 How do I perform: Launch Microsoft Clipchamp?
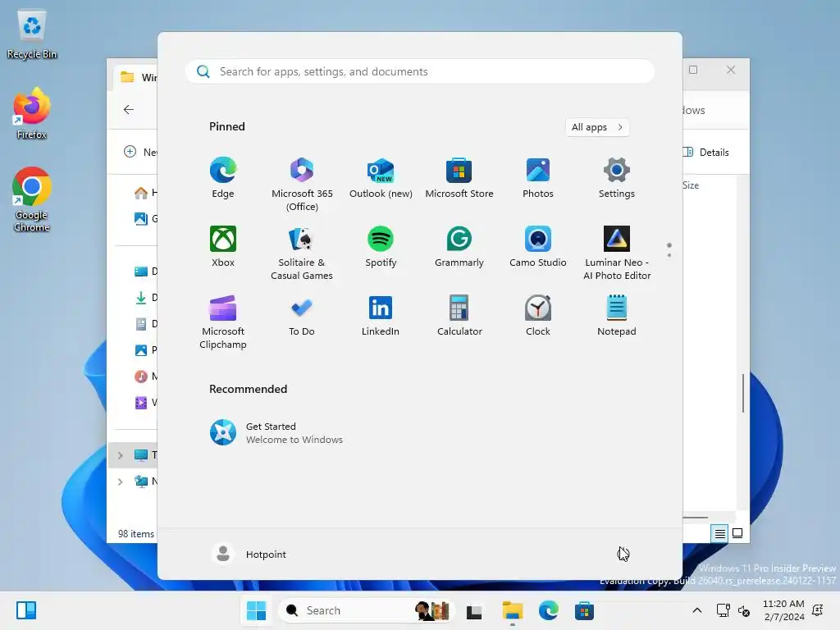tap(223, 322)
